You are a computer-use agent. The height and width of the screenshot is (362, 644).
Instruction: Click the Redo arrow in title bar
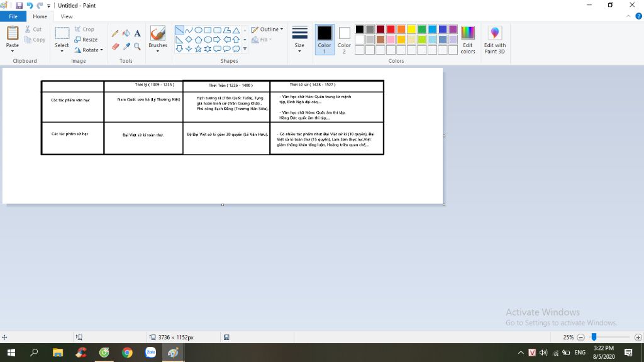point(40,5)
